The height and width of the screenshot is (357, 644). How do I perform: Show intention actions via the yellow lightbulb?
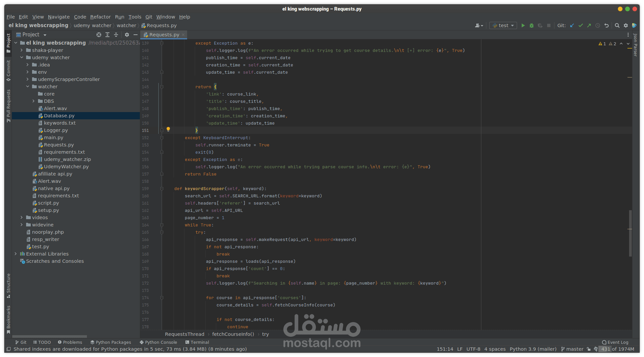(x=168, y=129)
